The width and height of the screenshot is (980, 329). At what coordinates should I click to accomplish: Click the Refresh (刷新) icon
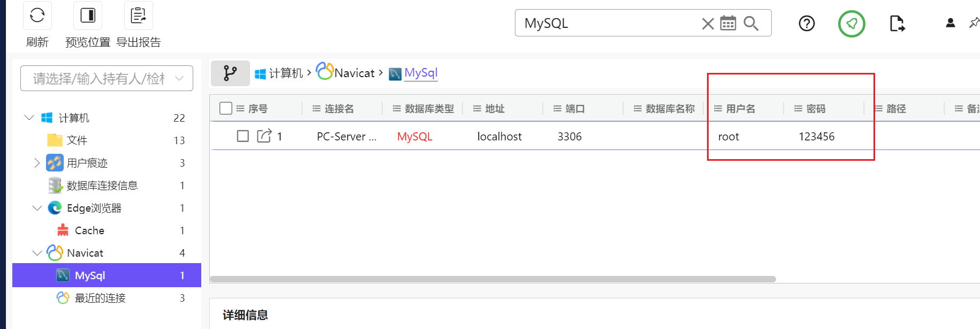tap(37, 16)
